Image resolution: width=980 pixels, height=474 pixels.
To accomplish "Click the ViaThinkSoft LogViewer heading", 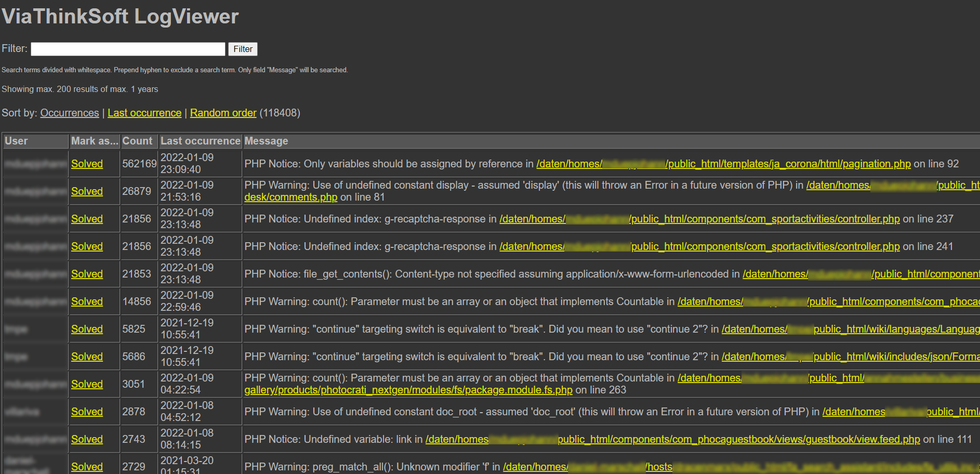I will tap(120, 16).
